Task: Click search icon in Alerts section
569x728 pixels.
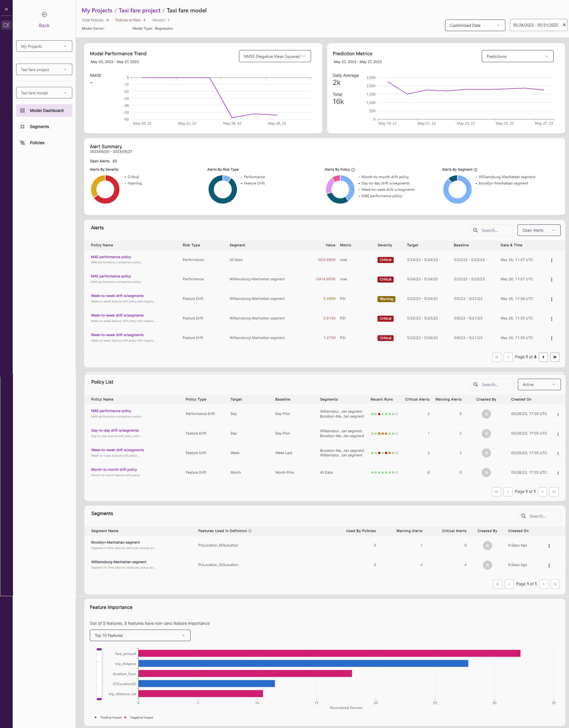Action: tap(475, 230)
